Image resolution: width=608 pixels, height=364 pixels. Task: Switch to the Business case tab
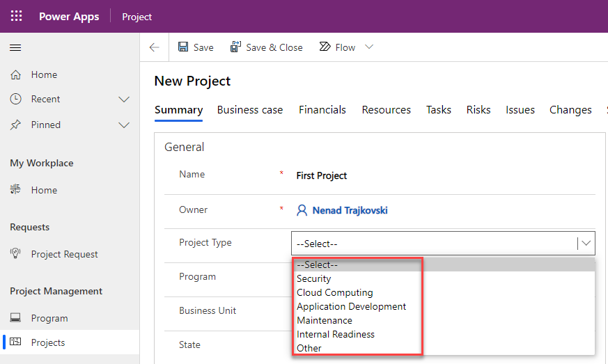pos(249,110)
